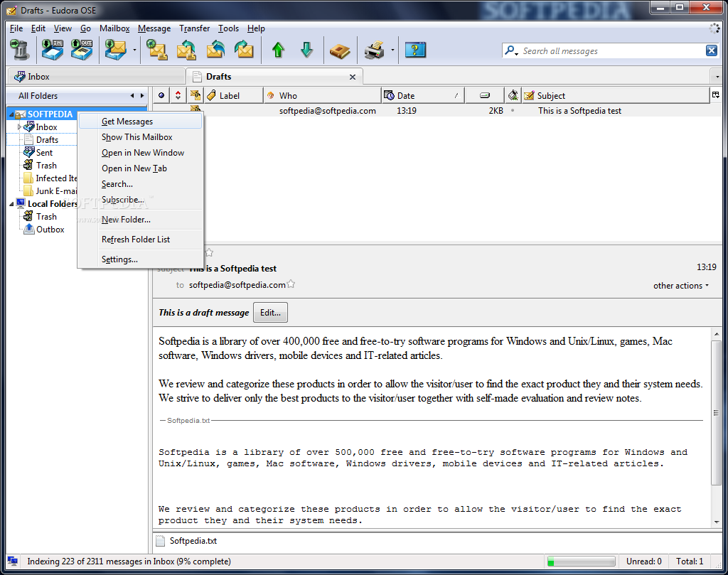Click the new message envelope icon

(x=115, y=50)
